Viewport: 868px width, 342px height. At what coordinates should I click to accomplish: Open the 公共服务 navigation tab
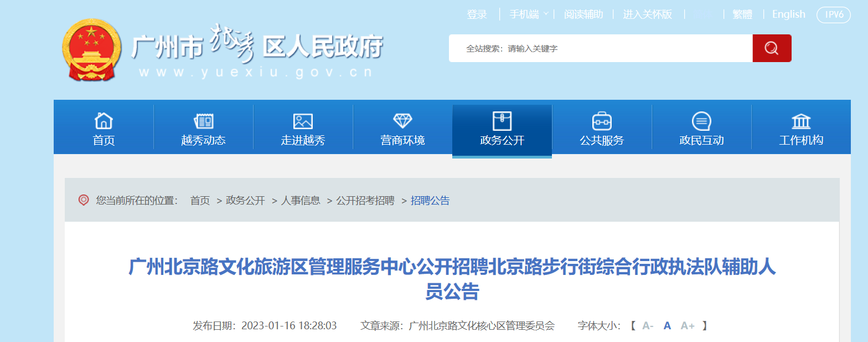[602, 127]
